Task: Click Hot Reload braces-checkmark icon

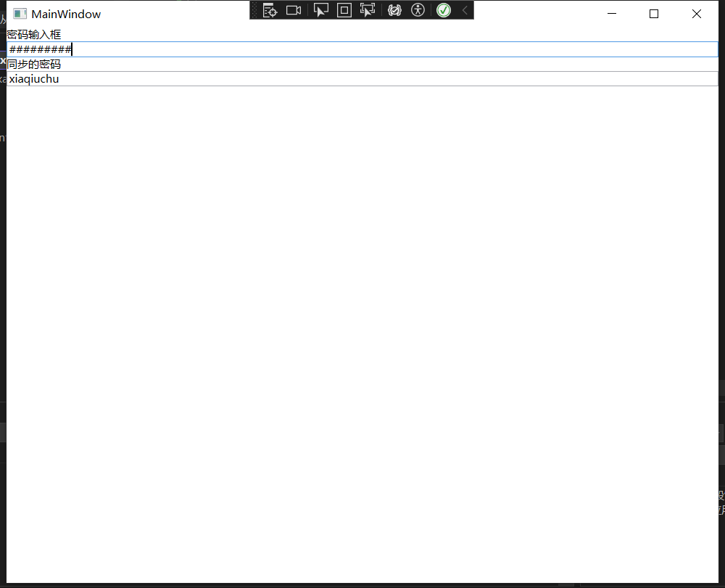Action: click(394, 10)
